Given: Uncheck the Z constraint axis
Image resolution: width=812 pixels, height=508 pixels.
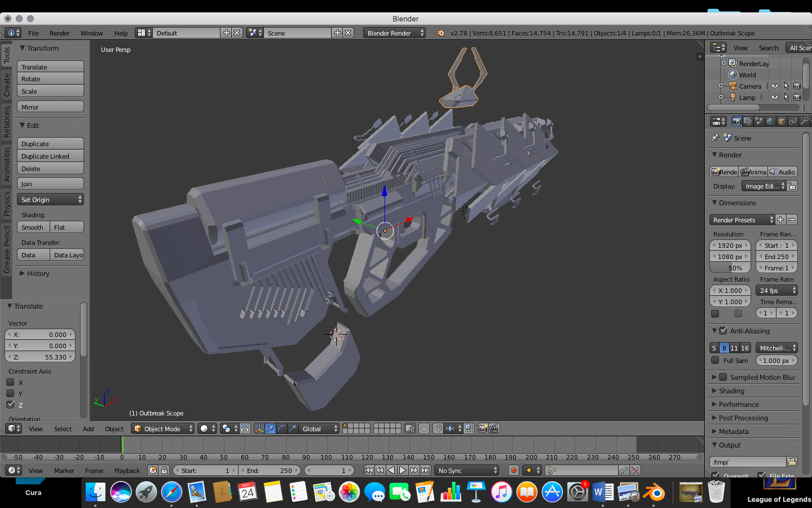Looking at the screenshot, I should (10, 405).
